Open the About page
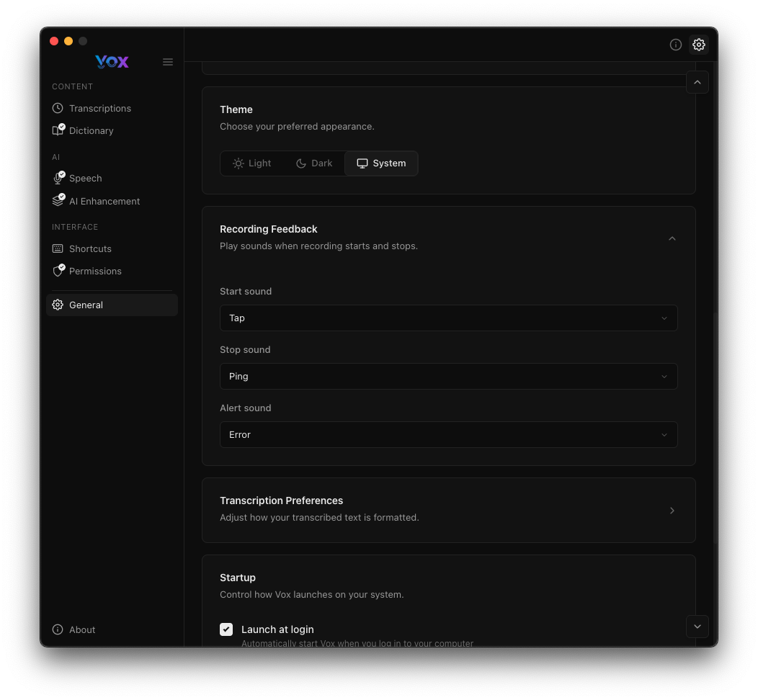758x700 pixels. click(x=73, y=629)
